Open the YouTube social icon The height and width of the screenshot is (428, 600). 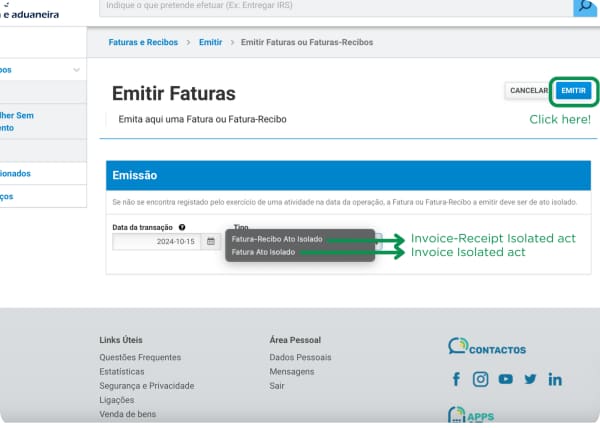coord(505,379)
